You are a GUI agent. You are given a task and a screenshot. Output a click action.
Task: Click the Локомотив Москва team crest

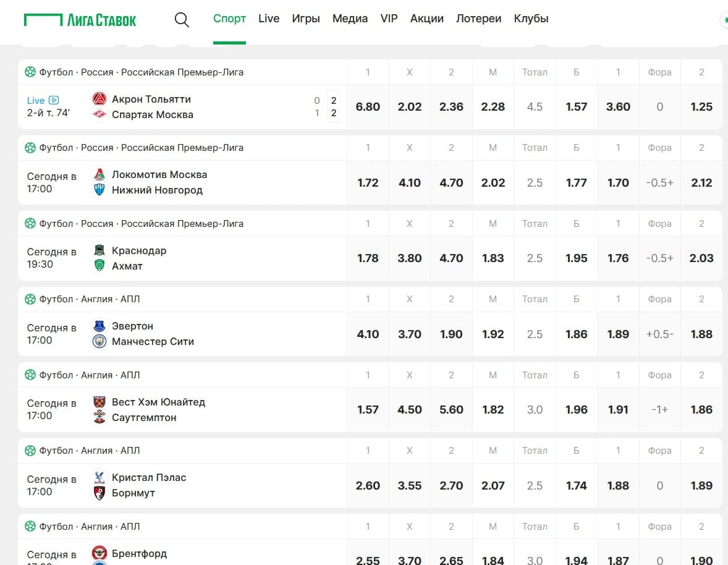[x=99, y=174]
